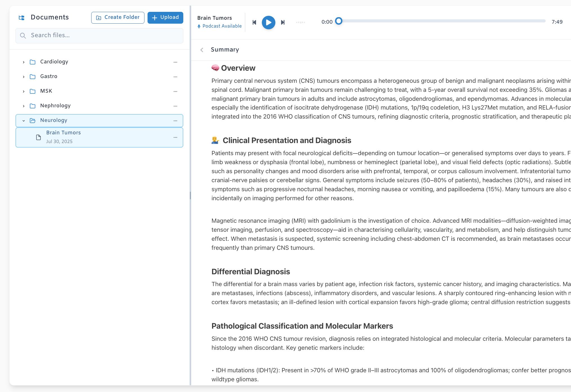Click the Gastro folder icon
571x392 pixels.
(33, 77)
